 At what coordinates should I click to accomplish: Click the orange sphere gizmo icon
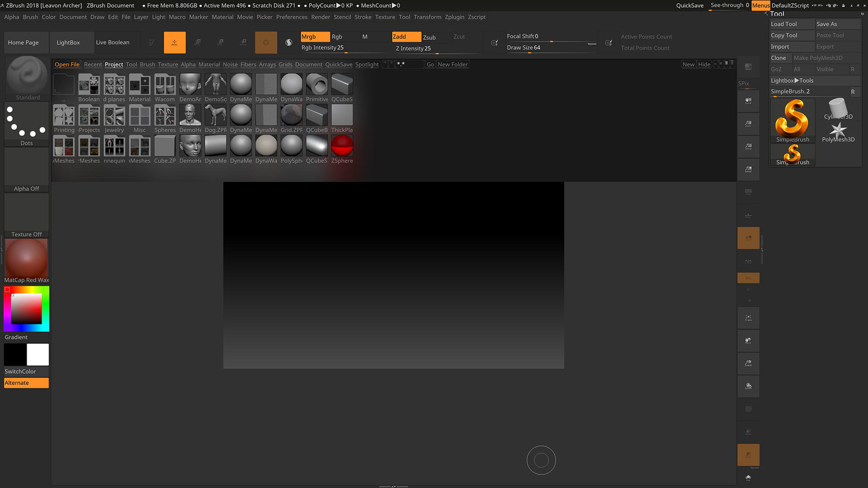tap(266, 42)
